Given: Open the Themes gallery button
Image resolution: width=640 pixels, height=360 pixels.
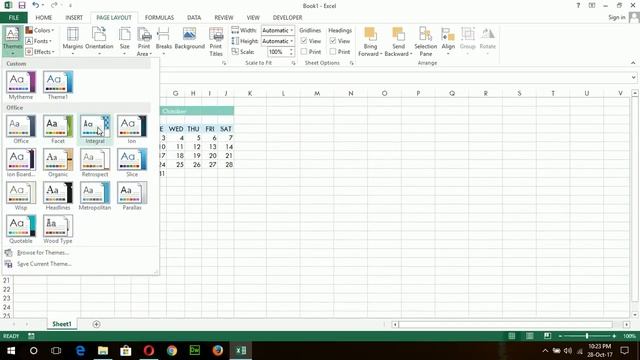Looking at the screenshot, I should point(13,41).
